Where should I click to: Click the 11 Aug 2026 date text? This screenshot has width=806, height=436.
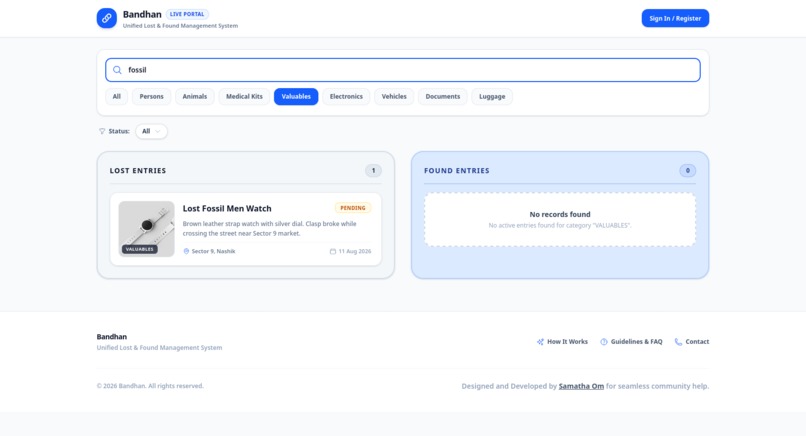pyautogui.click(x=355, y=251)
